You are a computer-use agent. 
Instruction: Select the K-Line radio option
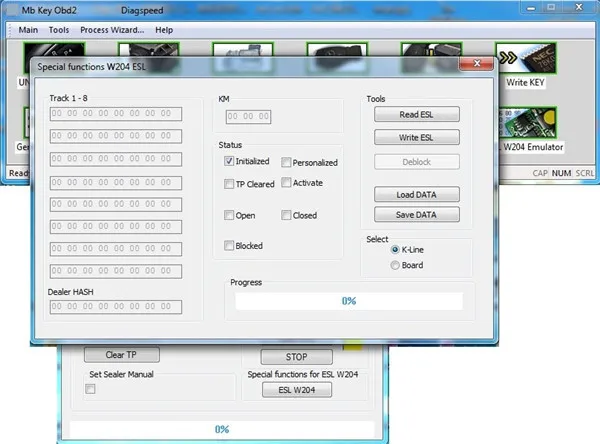click(395, 250)
